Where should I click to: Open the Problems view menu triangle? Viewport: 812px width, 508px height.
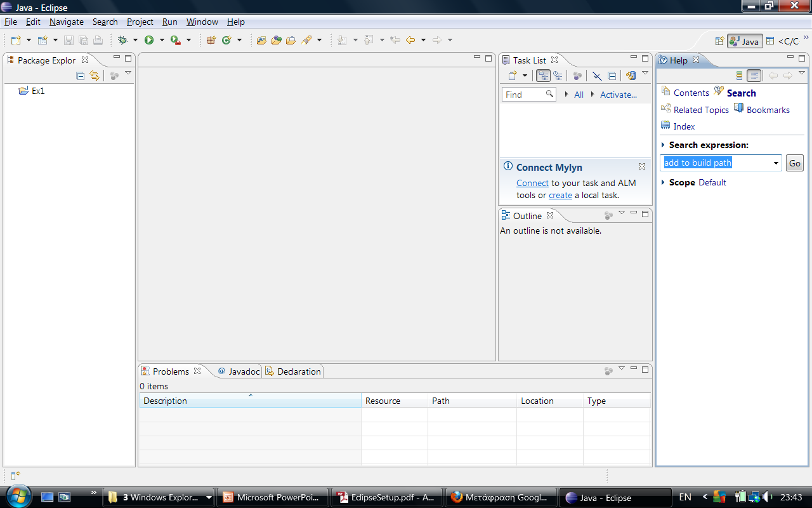(x=622, y=368)
